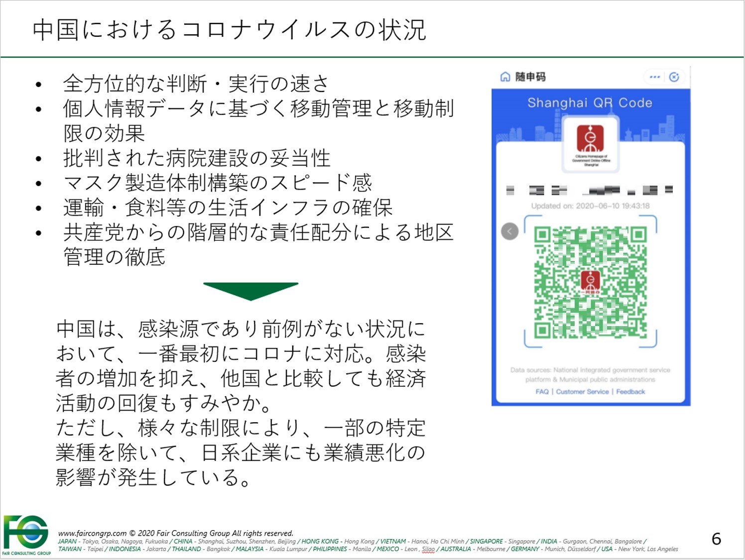Open the three-dot more menu icon
This screenshot has width=745, height=560.
point(654,77)
